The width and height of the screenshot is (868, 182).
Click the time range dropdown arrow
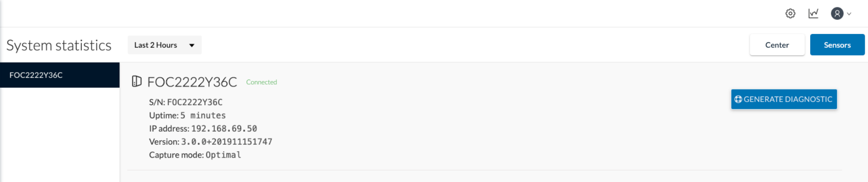coord(192,45)
